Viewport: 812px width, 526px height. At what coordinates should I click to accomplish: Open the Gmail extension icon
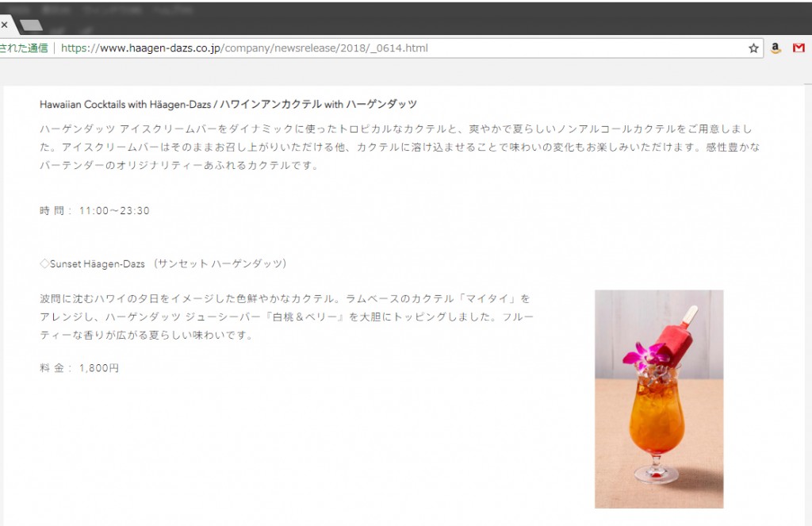[799, 48]
